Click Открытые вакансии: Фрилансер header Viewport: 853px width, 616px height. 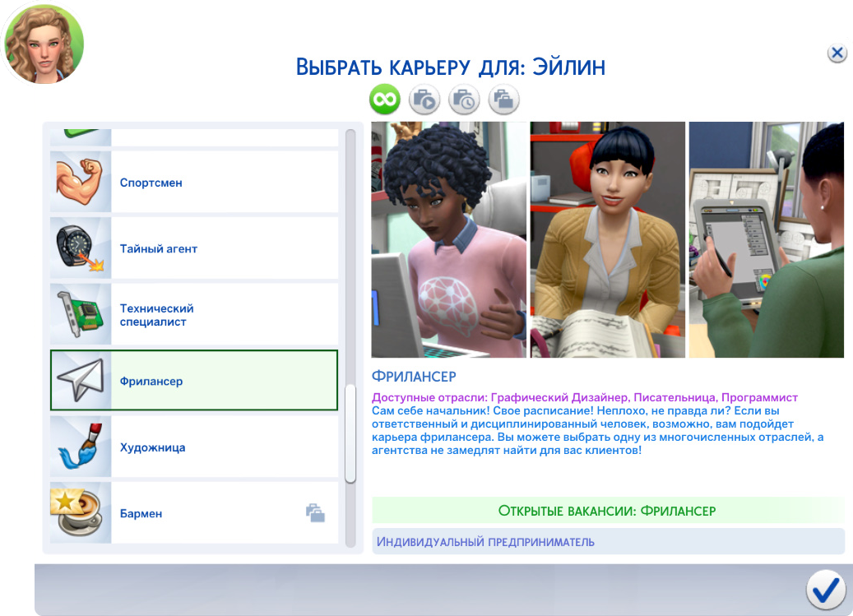click(x=608, y=511)
